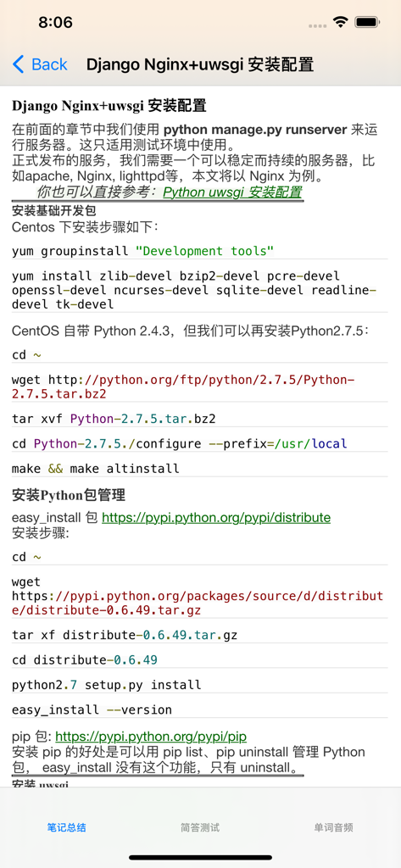Tap the Centos 下安装步骤如下 line

(x=86, y=227)
